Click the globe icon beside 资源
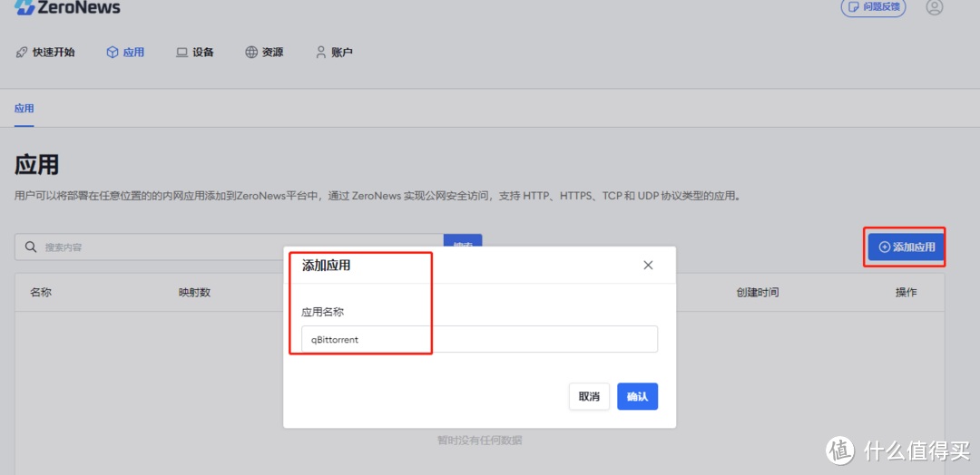The height and width of the screenshot is (475, 980). click(251, 53)
